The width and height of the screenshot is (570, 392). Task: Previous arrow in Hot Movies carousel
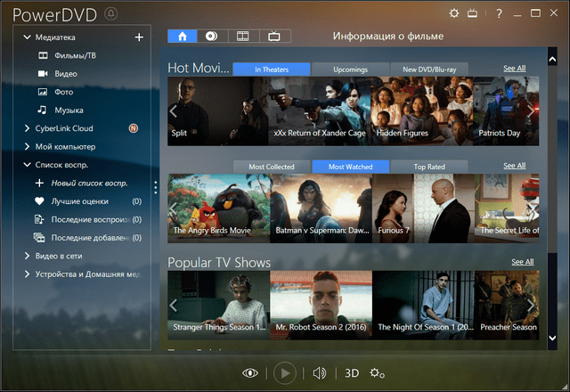[174, 111]
